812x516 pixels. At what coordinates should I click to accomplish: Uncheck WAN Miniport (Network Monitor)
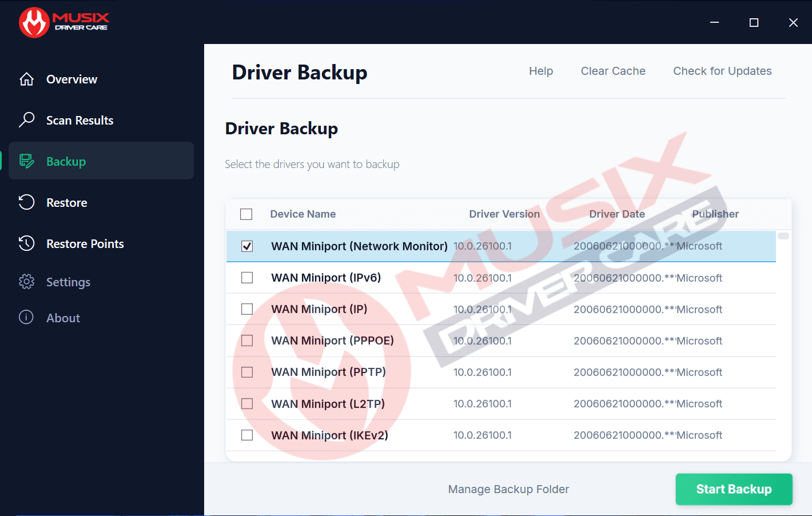coord(246,246)
